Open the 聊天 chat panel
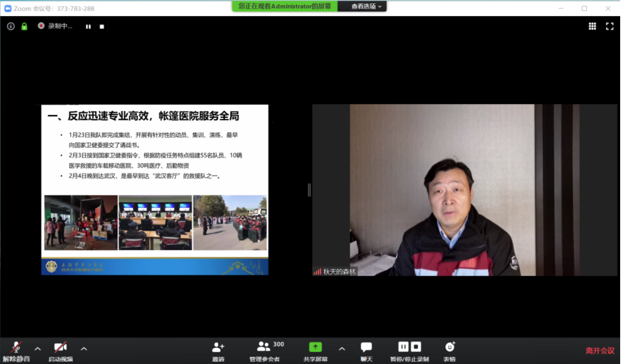This screenshot has width=622, height=364. (366, 351)
